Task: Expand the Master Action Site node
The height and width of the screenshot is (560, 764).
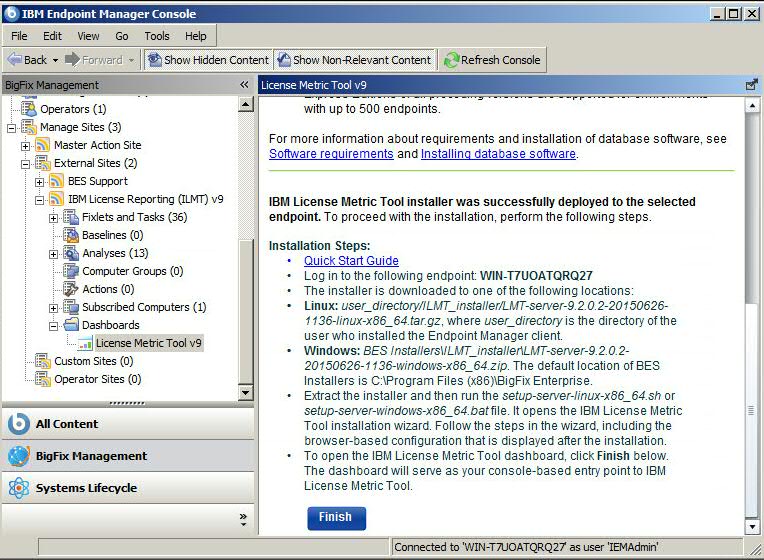Action: pos(26,146)
